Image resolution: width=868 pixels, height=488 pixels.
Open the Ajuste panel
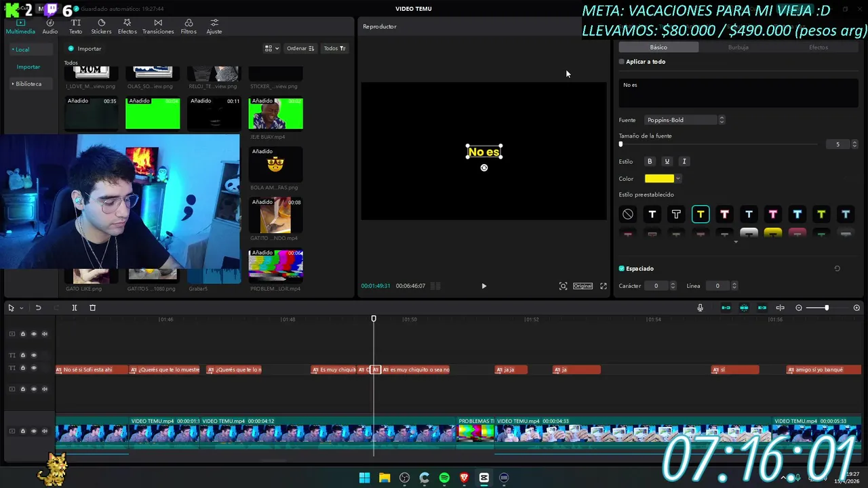214,26
